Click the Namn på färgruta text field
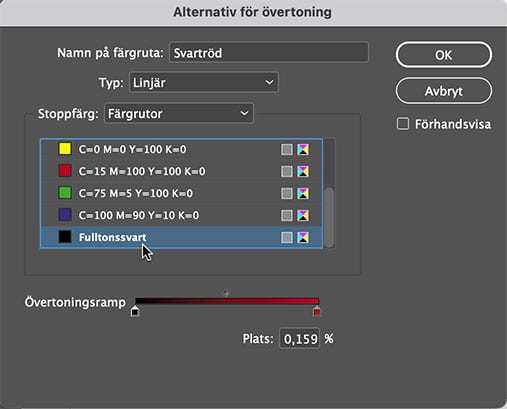 point(269,53)
